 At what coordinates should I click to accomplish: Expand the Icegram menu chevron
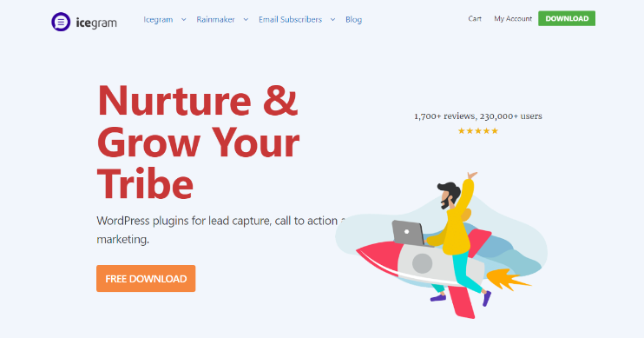pos(184,19)
